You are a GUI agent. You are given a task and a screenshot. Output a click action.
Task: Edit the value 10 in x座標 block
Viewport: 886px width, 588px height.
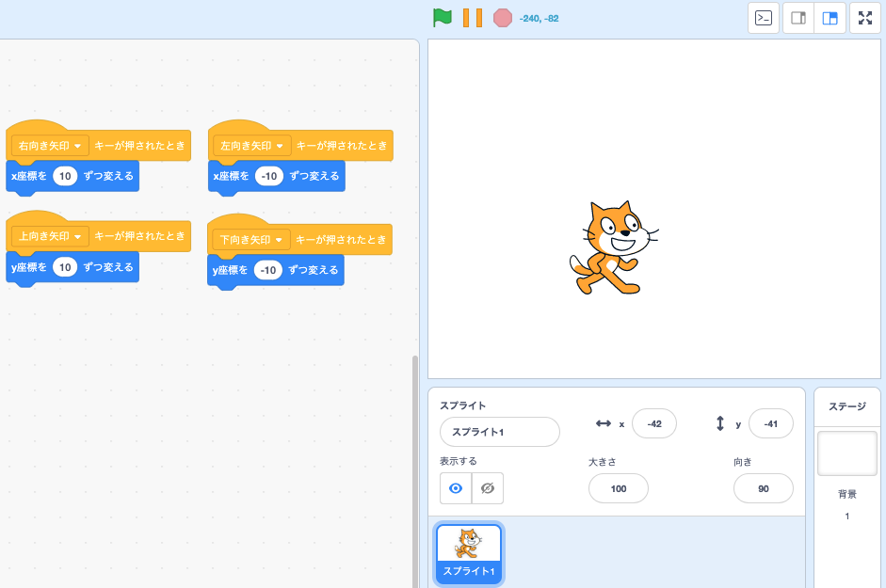[x=65, y=176]
